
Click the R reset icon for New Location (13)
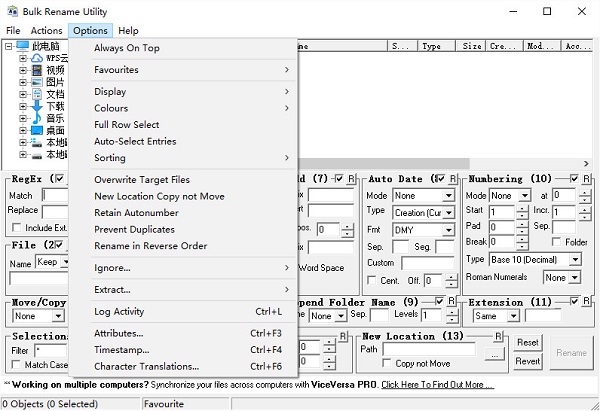pos(498,336)
